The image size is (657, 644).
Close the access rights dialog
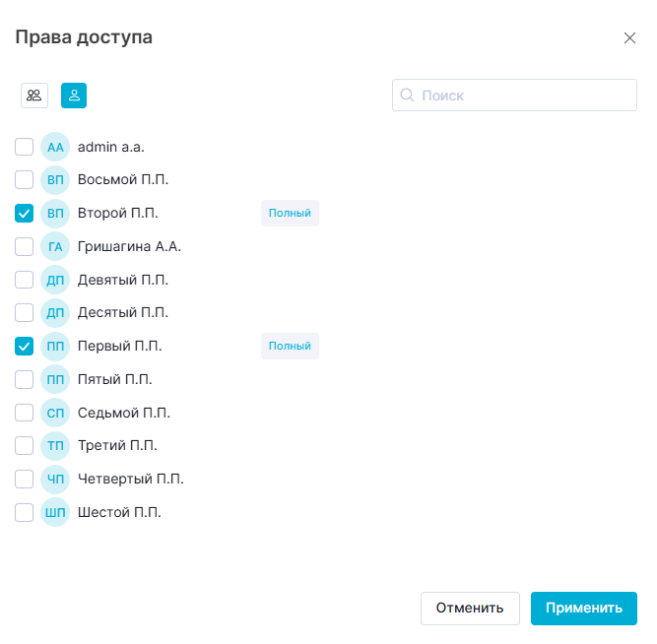tap(629, 38)
